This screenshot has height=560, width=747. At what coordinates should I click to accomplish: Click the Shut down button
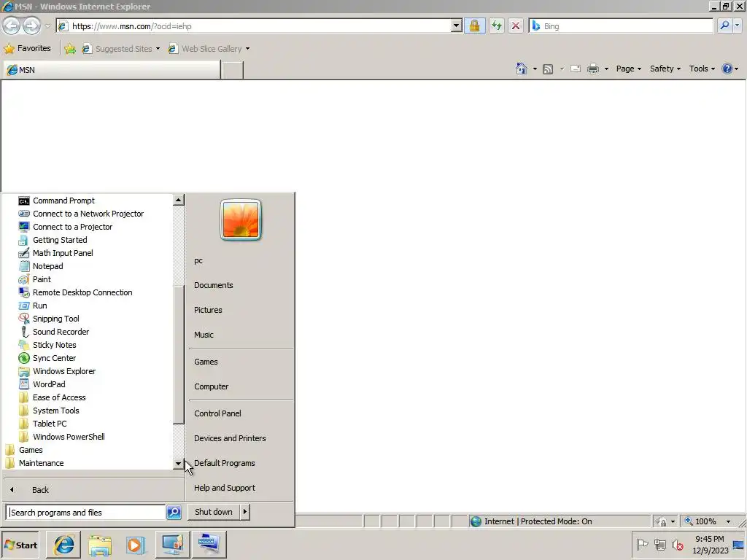[214, 512]
